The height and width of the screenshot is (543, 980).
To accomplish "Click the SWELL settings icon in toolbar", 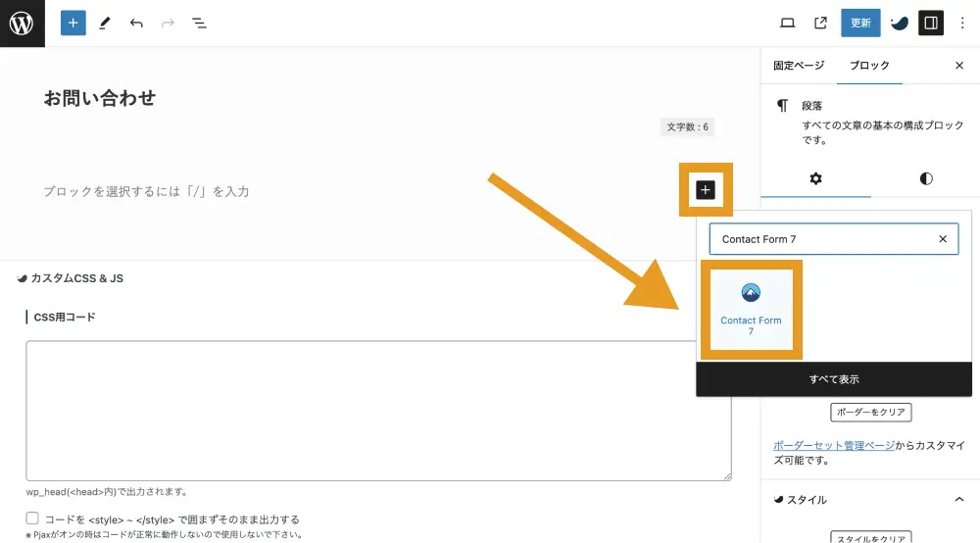I will pyautogui.click(x=899, y=23).
